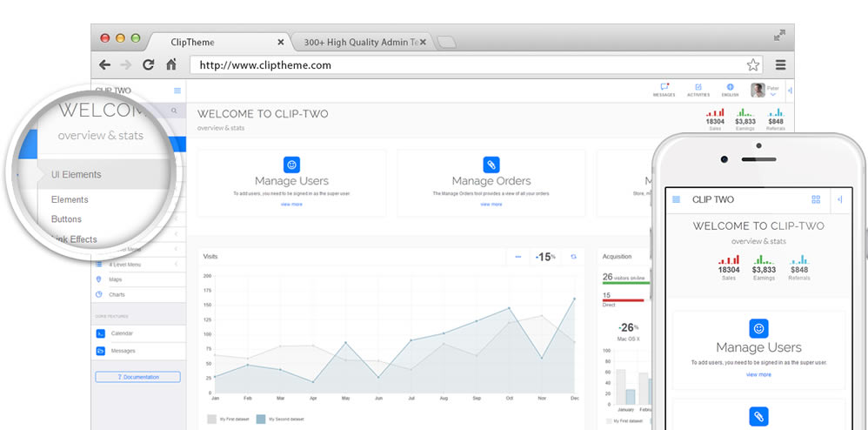The height and width of the screenshot is (430, 868).
Task: Click the Documentation button in sidebar
Action: pyautogui.click(x=137, y=377)
